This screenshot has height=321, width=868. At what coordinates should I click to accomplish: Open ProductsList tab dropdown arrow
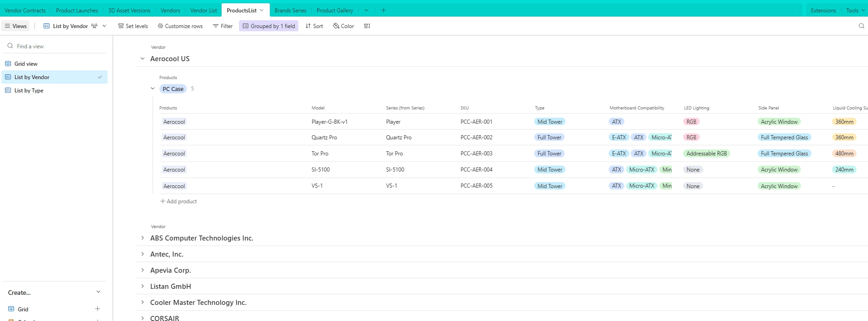262,10
